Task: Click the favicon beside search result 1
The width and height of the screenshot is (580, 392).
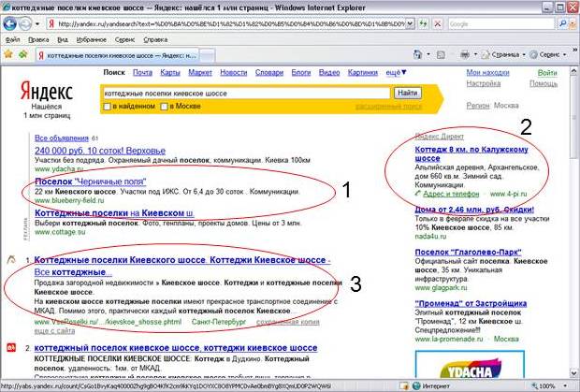Action: click(x=12, y=259)
